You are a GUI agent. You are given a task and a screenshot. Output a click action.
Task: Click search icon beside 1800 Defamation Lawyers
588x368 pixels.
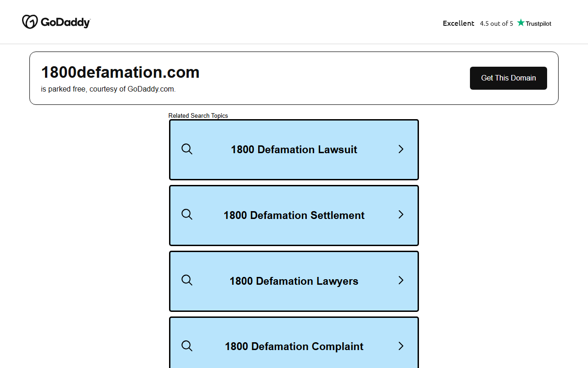pyautogui.click(x=187, y=280)
